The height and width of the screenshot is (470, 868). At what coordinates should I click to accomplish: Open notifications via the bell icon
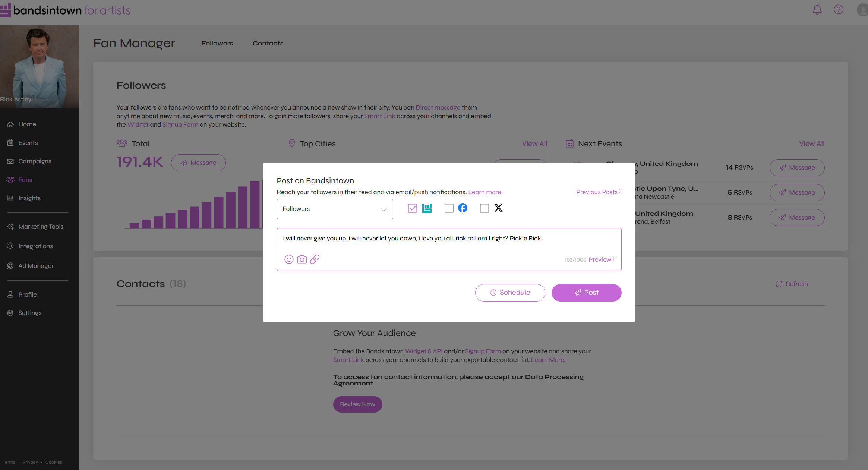(x=817, y=10)
